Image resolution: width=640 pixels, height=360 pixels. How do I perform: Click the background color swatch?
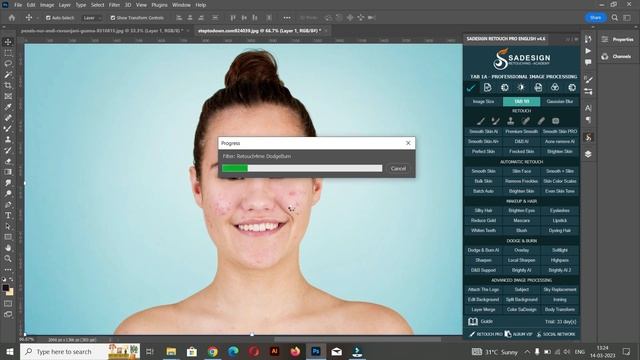(x=10, y=292)
